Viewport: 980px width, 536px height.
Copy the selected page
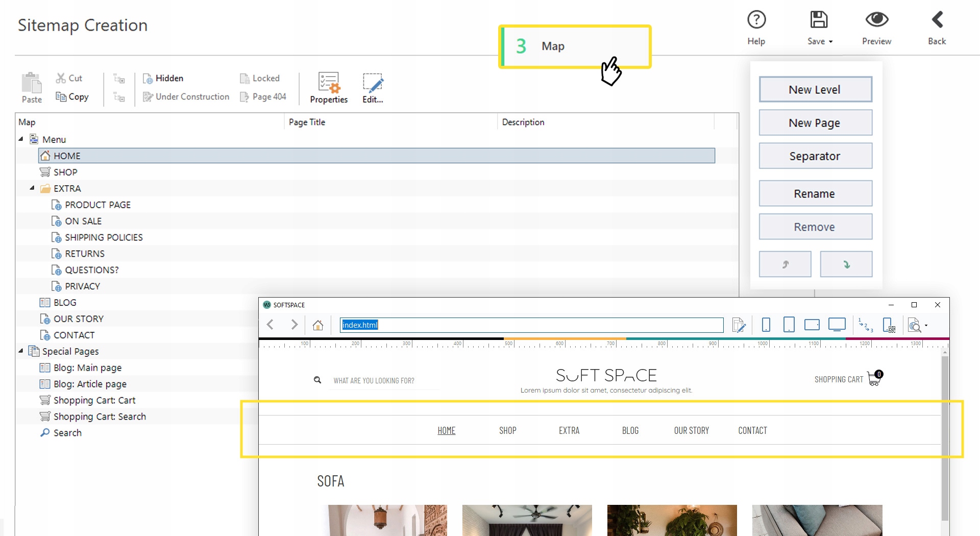tap(72, 96)
